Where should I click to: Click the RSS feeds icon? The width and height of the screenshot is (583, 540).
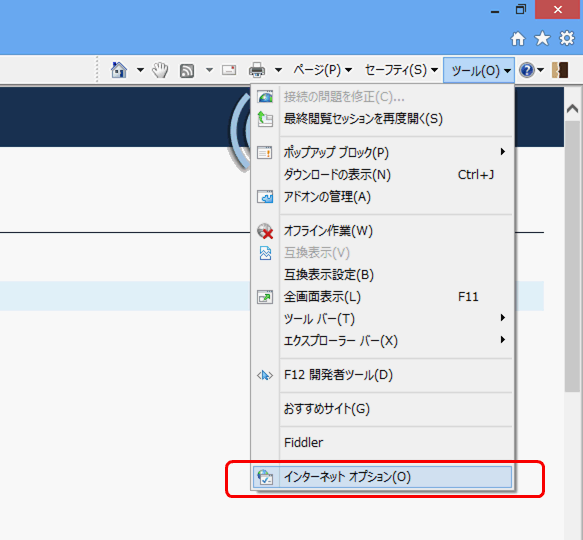coord(187,71)
